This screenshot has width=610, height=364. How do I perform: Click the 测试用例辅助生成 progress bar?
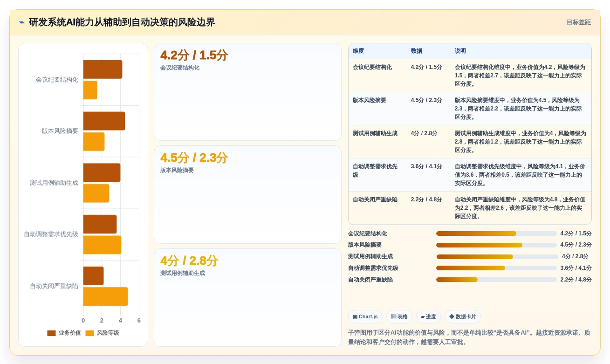pos(497,257)
